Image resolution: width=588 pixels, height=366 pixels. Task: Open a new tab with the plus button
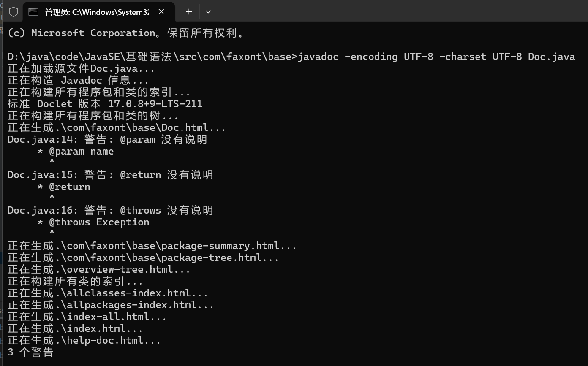coord(189,12)
